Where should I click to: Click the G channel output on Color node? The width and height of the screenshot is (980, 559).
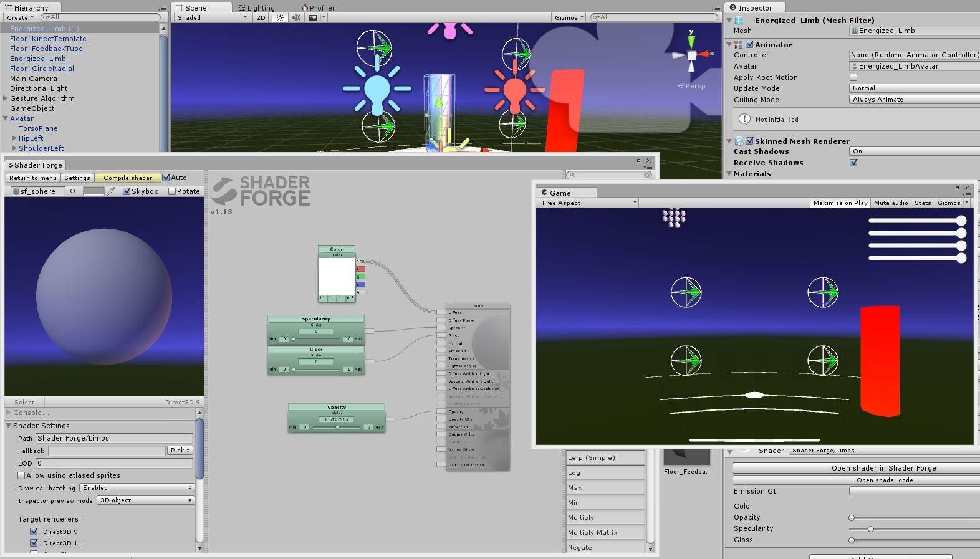pyautogui.click(x=360, y=277)
